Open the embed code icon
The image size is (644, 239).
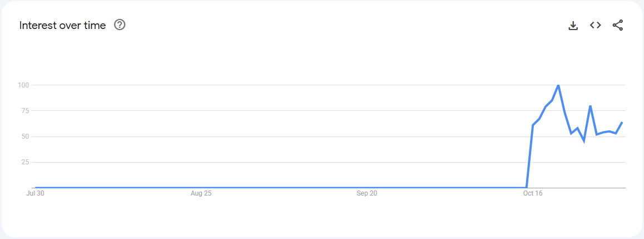[596, 25]
